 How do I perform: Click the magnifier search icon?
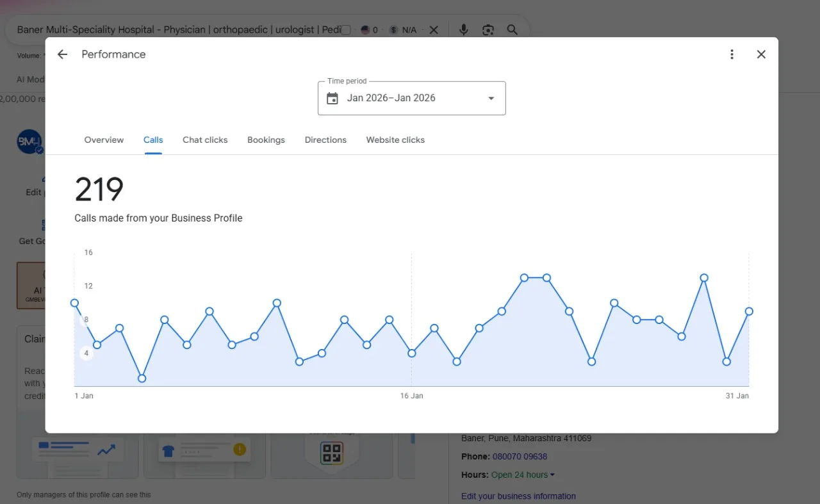[x=512, y=29]
